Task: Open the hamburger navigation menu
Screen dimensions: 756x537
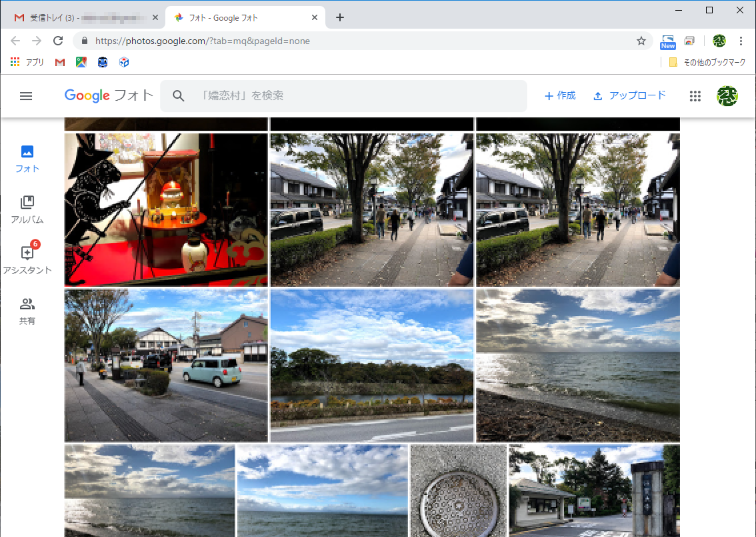Action: click(x=26, y=95)
